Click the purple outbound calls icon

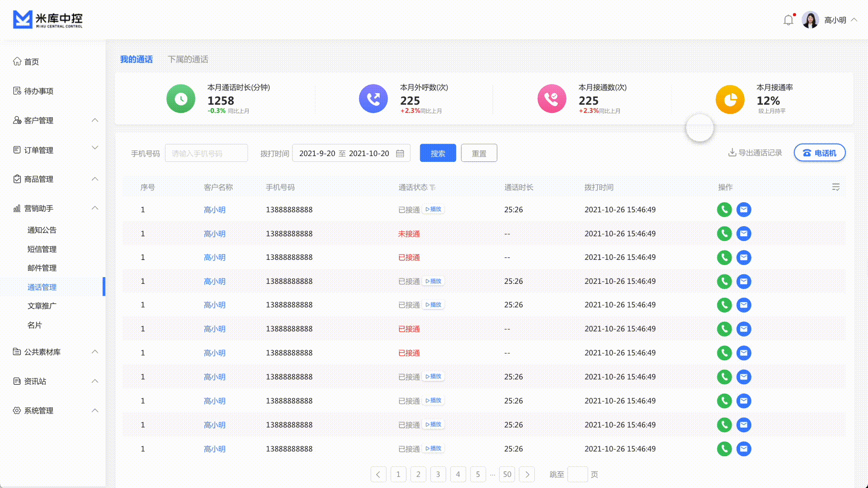tap(374, 99)
